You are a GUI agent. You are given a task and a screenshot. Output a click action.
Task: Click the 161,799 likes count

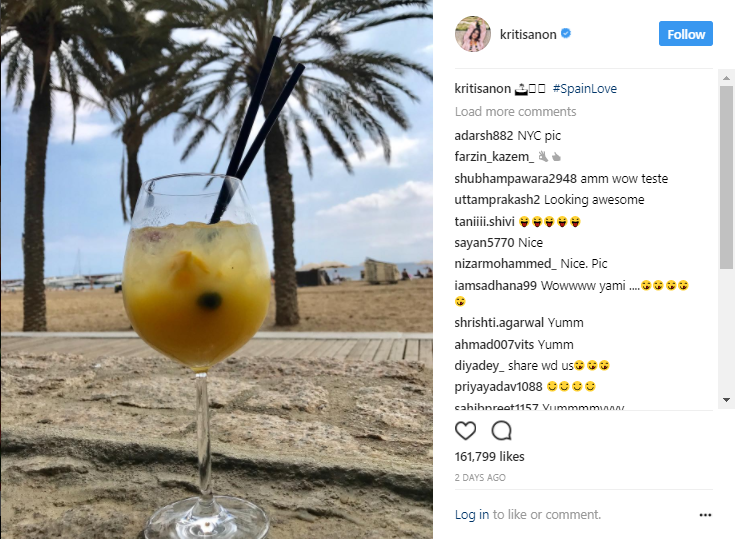489,457
